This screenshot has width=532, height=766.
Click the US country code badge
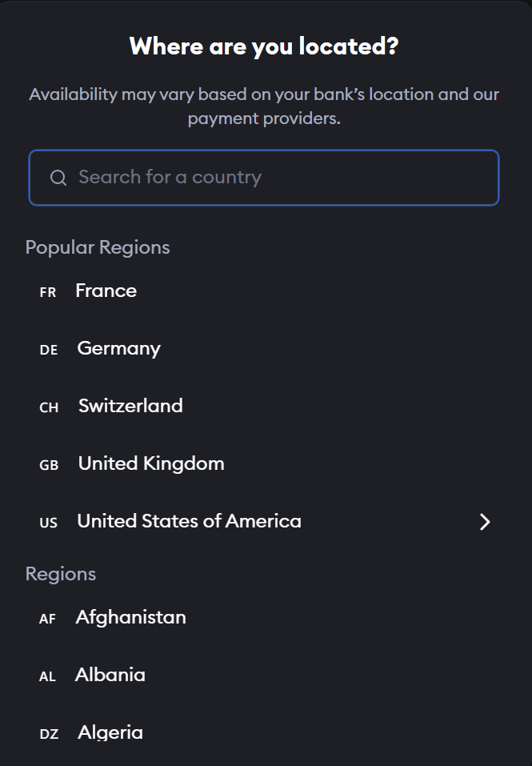pos(49,523)
